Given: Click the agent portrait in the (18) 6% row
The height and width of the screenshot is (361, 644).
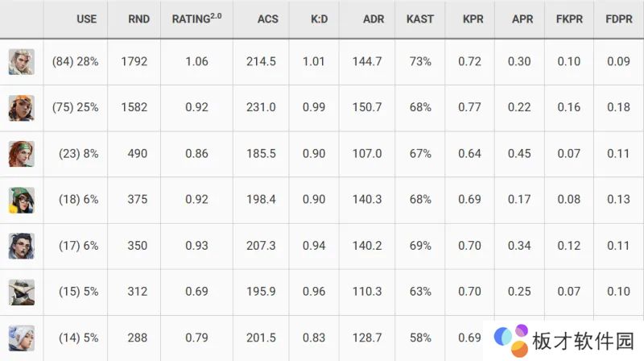Looking at the screenshot, I should [22, 200].
